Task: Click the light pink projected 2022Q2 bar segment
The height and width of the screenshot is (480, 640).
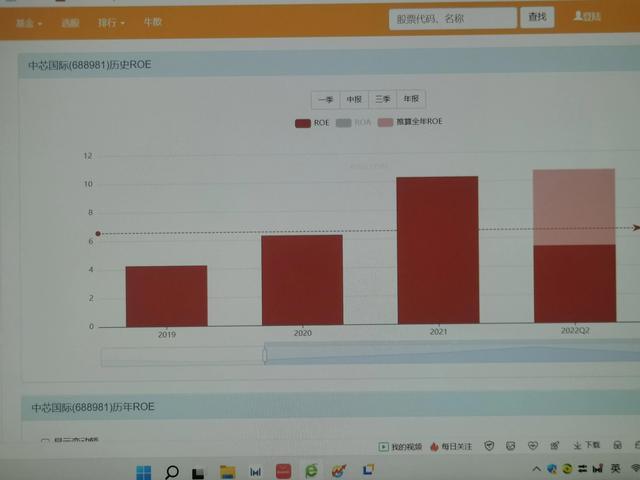Action: (574, 207)
